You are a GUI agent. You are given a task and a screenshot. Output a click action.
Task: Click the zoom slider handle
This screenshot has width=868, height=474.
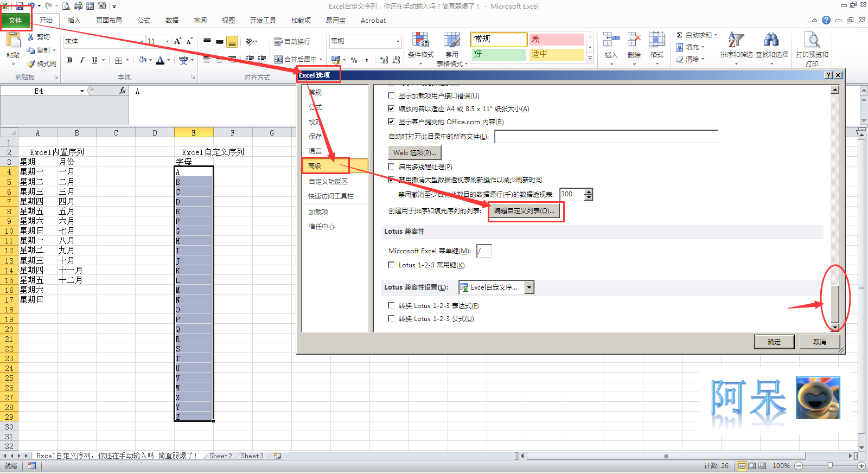tap(830, 466)
